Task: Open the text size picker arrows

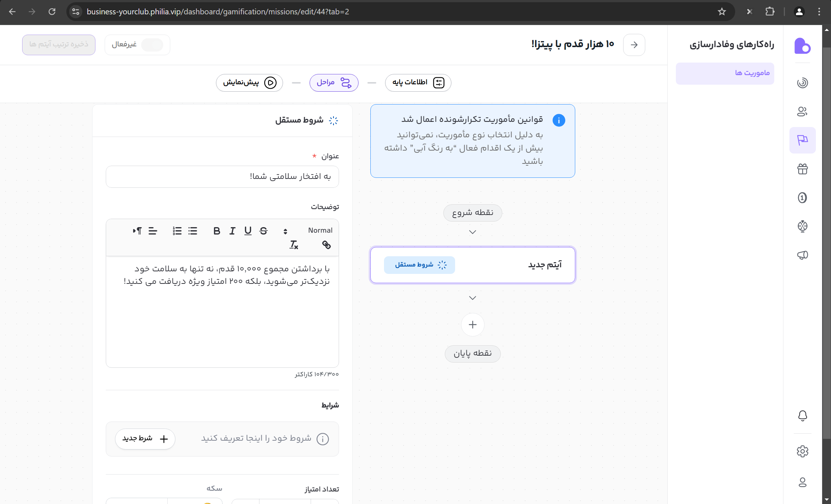Action: (x=285, y=231)
